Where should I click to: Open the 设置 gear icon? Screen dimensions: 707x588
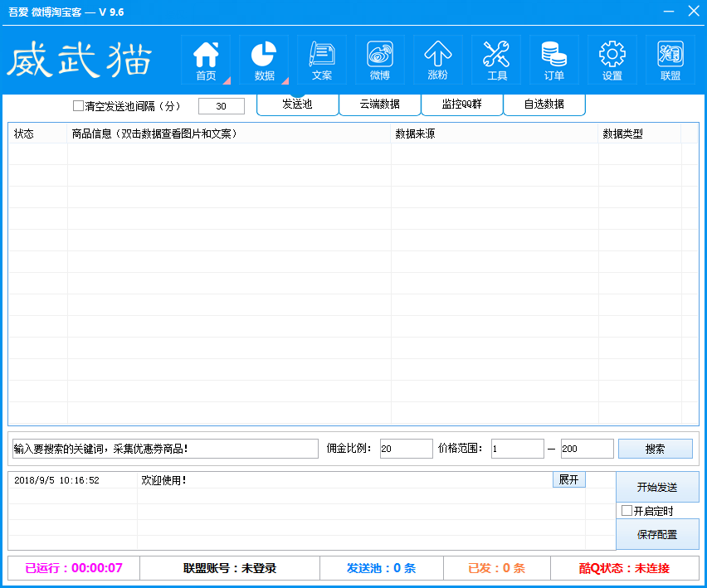click(x=612, y=60)
